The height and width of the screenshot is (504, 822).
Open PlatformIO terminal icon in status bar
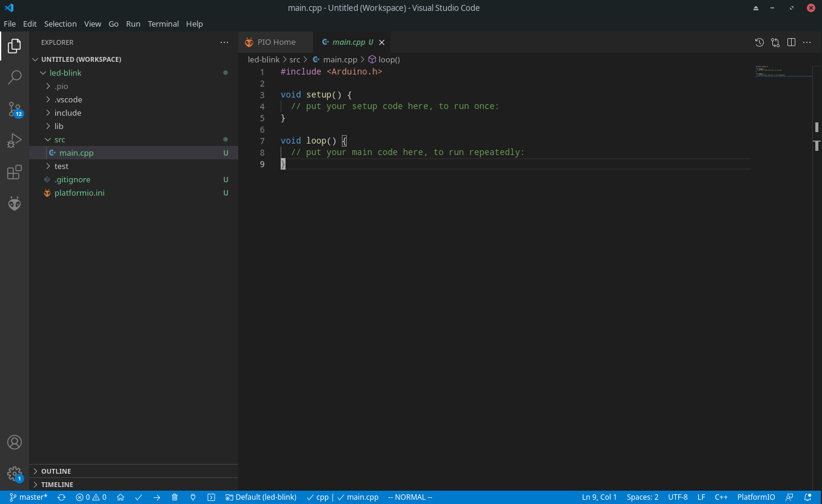[x=211, y=497]
